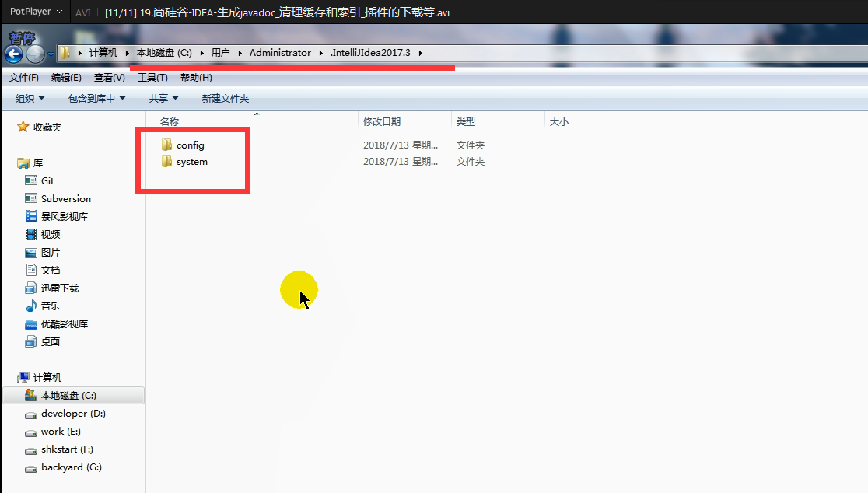Screen dimensions: 868x493
Task: Click the 计算机 computer icon
Action: click(x=23, y=377)
